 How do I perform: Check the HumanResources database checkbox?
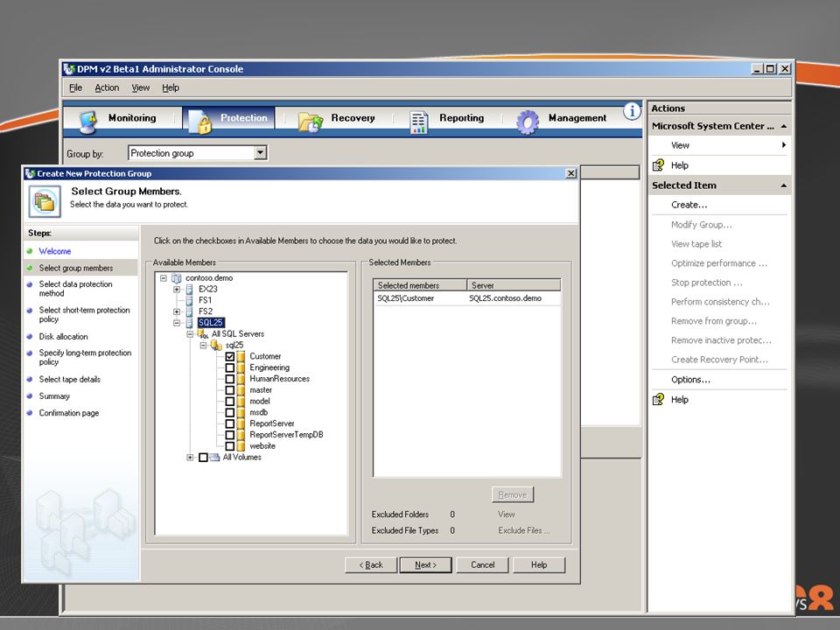230,379
